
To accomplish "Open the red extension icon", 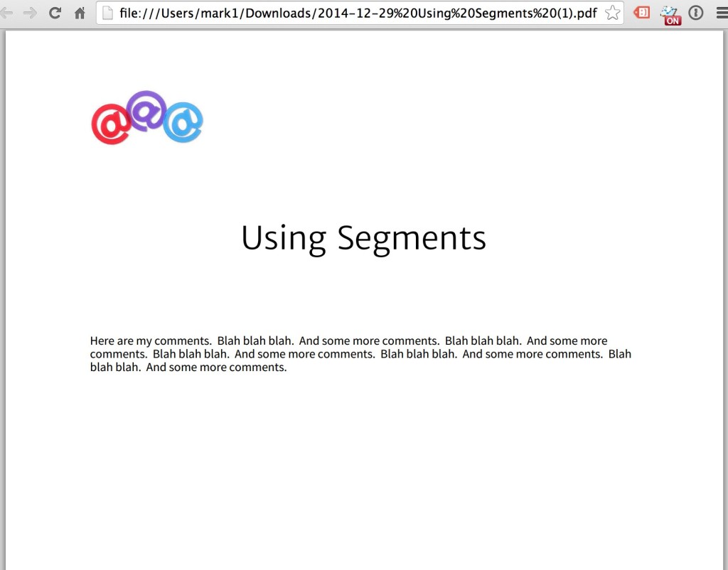I will pos(642,13).
